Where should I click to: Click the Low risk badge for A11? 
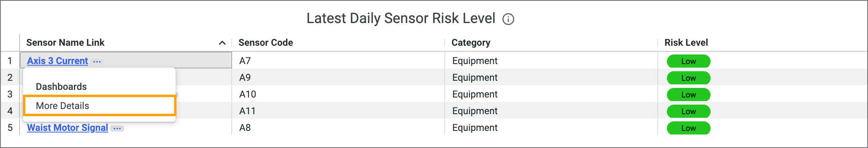(x=688, y=111)
